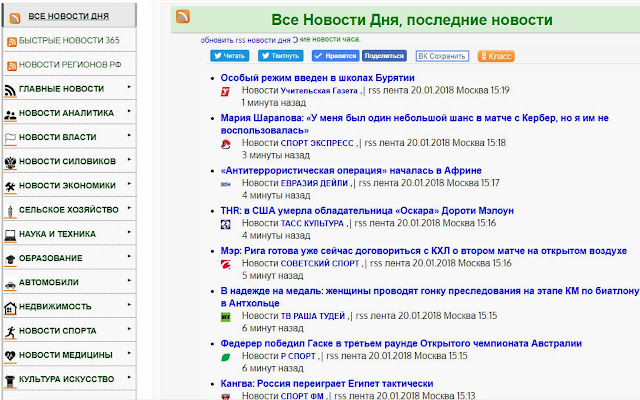Click the Учительская Газета source favicon

(x=225, y=92)
